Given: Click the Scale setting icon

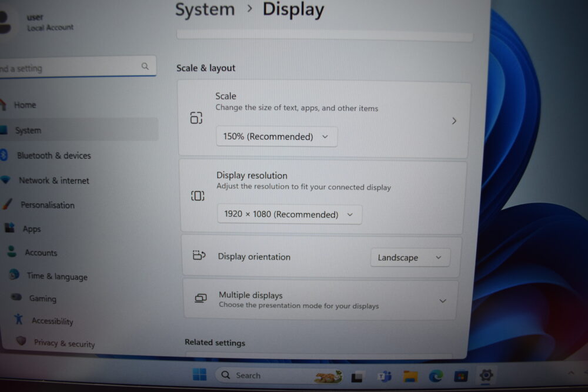Looking at the screenshot, I should click(196, 118).
